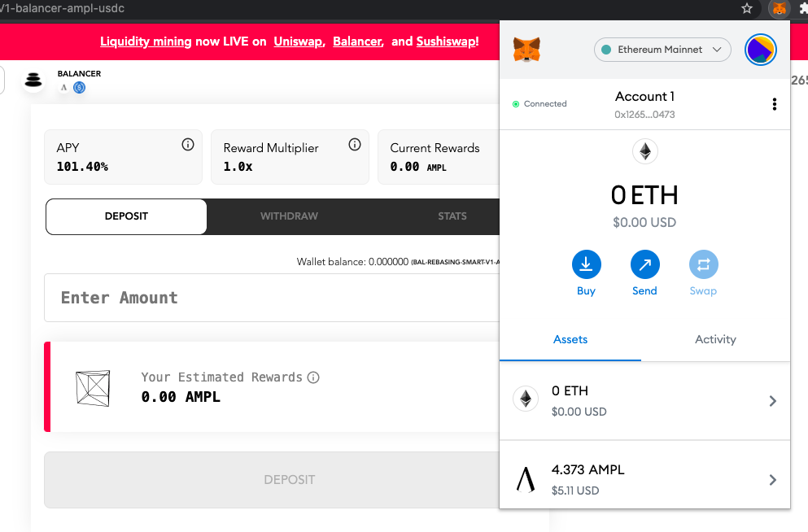Screen dimensions: 808x532
Task: Click the MetaMask fox logo in popup
Action: click(526, 50)
